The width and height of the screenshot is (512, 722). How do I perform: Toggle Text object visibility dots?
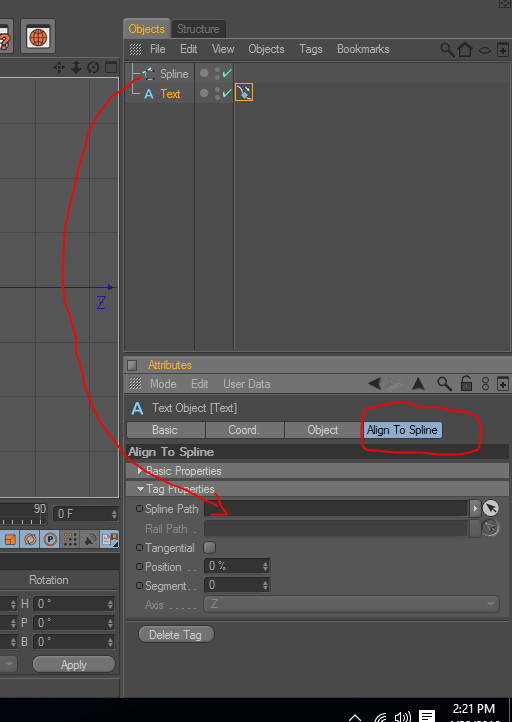point(217,93)
